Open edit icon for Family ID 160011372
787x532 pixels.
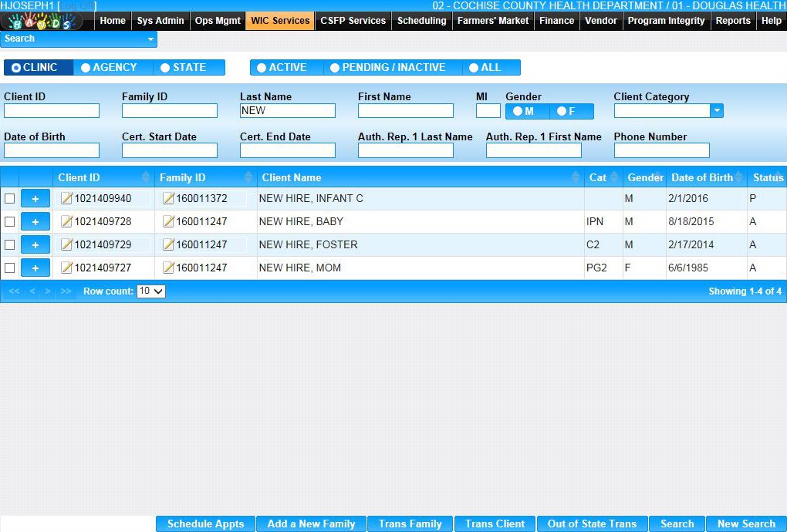tap(168, 199)
